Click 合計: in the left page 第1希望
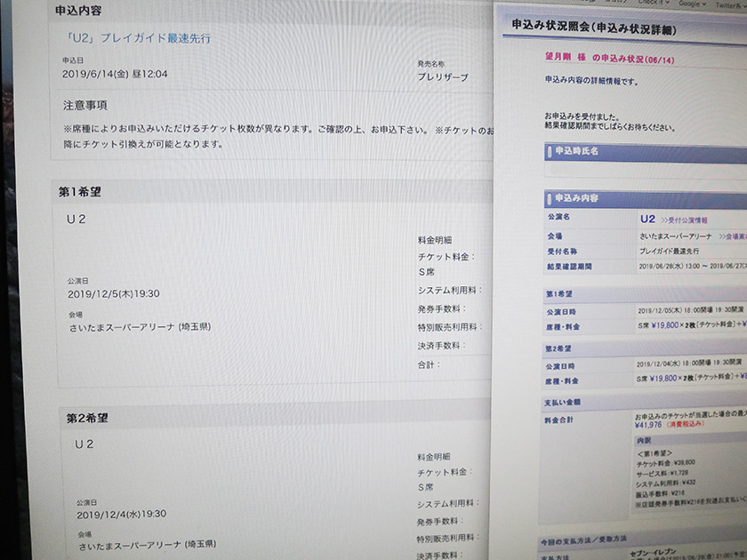Image resolution: width=747 pixels, height=560 pixels. [429, 364]
